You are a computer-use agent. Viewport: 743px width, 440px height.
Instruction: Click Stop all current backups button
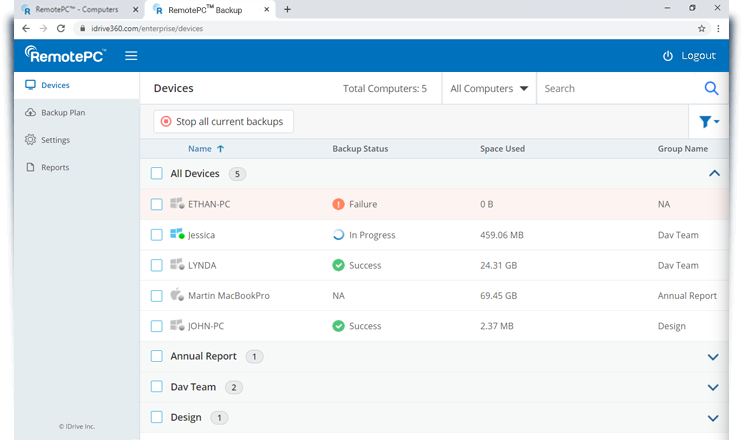pyautogui.click(x=223, y=122)
